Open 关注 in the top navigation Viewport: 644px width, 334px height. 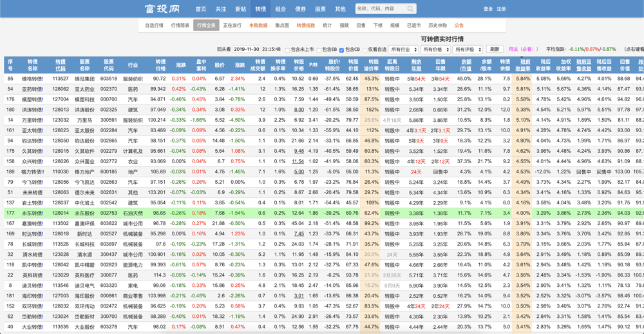point(220,8)
